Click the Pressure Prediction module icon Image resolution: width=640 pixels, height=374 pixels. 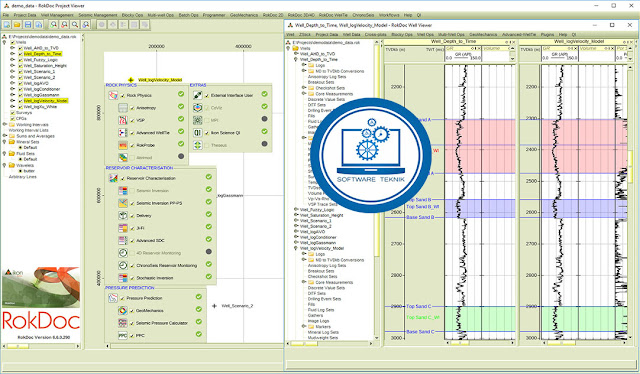pos(113,298)
